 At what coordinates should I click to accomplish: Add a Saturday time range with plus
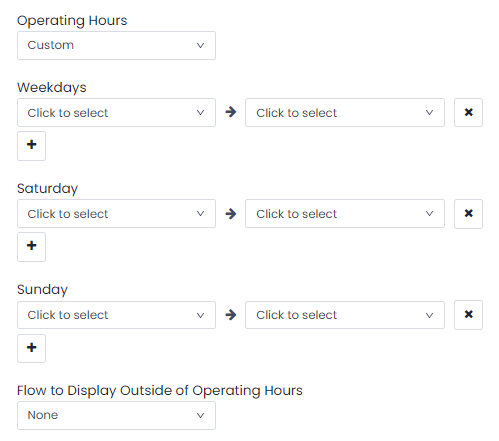[x=31, y=247]
